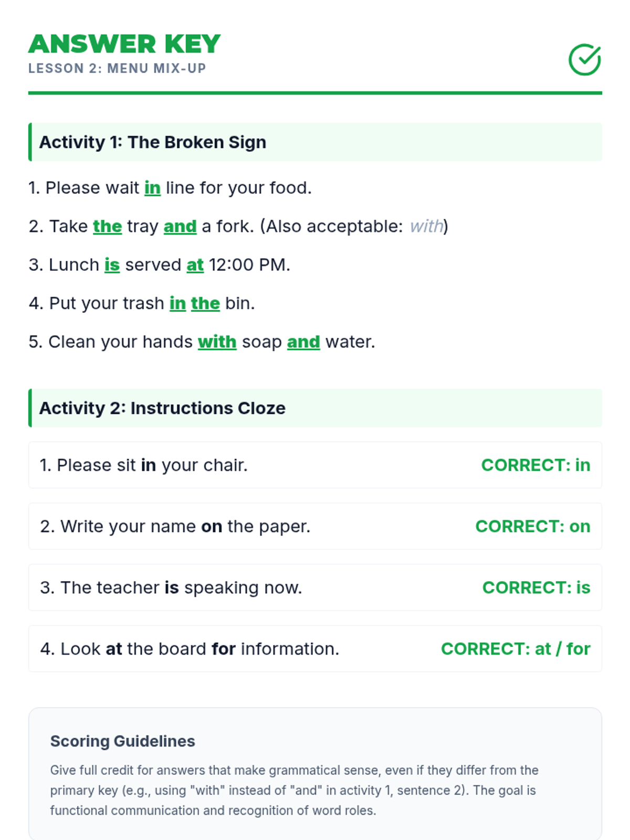This screenshot has height=840, width=630.
Task: Click underlined 'at' before 12:00 PM
Action: pyautogui.click(x=195, y=265)
